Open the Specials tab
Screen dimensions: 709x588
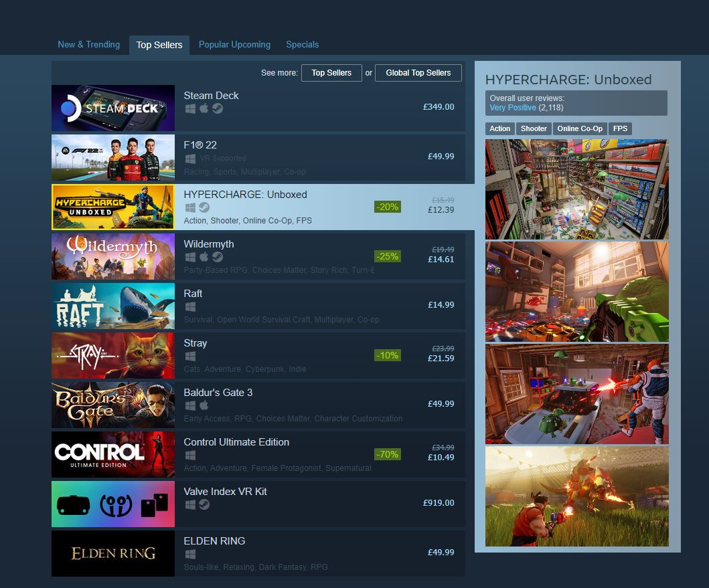coord(302,44)
